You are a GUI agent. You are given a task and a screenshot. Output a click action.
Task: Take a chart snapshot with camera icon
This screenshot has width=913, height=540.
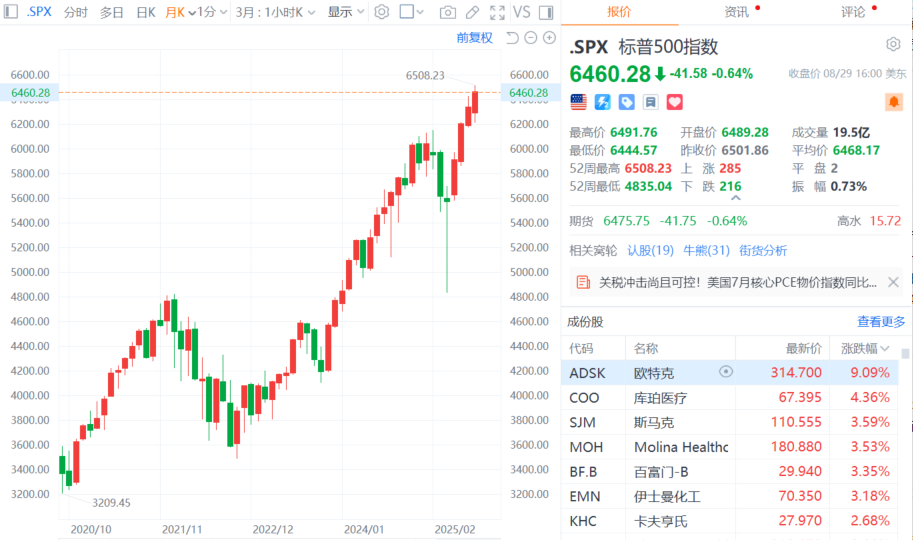tap(448, 12)
